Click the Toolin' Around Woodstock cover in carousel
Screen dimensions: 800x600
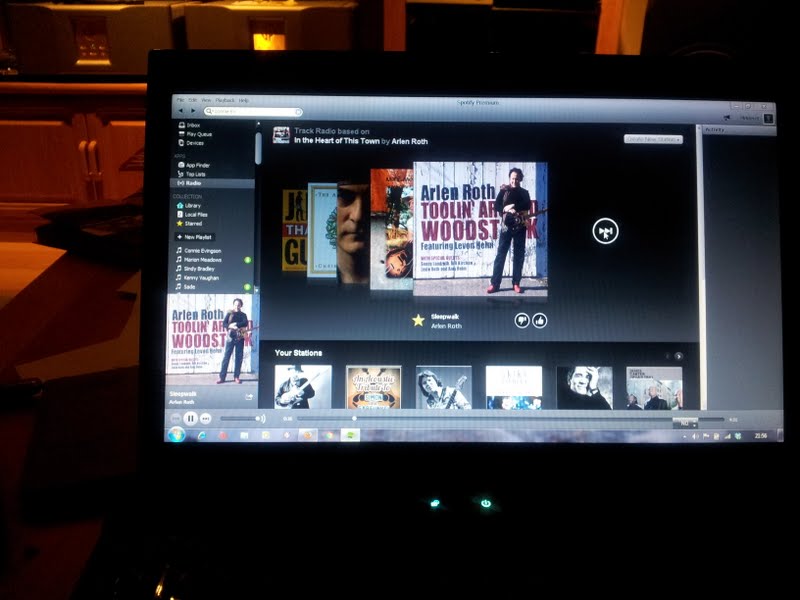[x=480, y=229]
